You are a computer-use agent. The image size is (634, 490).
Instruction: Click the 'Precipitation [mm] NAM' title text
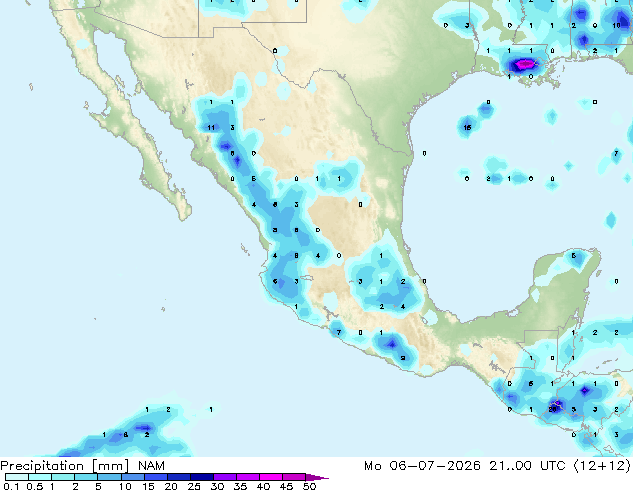click(82, 466)
